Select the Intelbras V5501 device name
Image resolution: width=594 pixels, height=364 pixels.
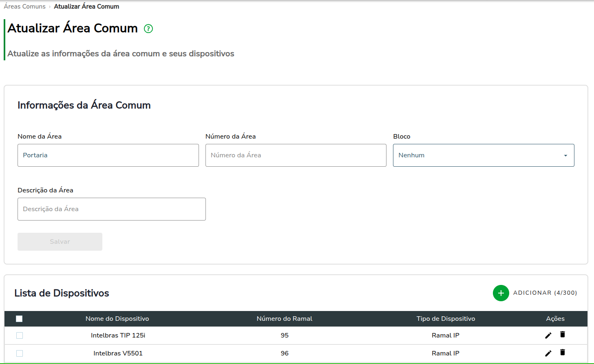pos(118,353)
